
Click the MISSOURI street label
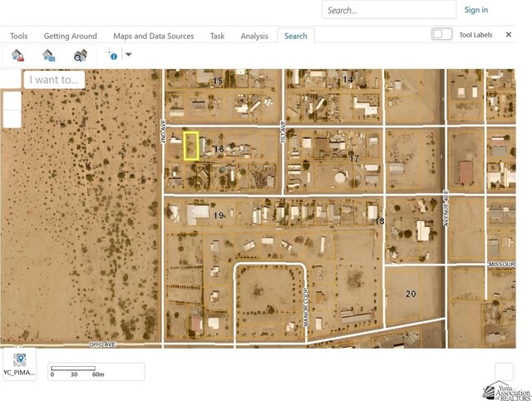(x=502, y=265)
